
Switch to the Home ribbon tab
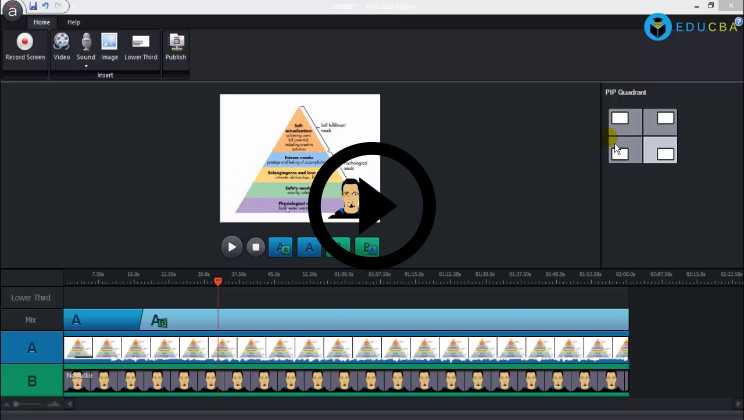[x=41, y=21]
